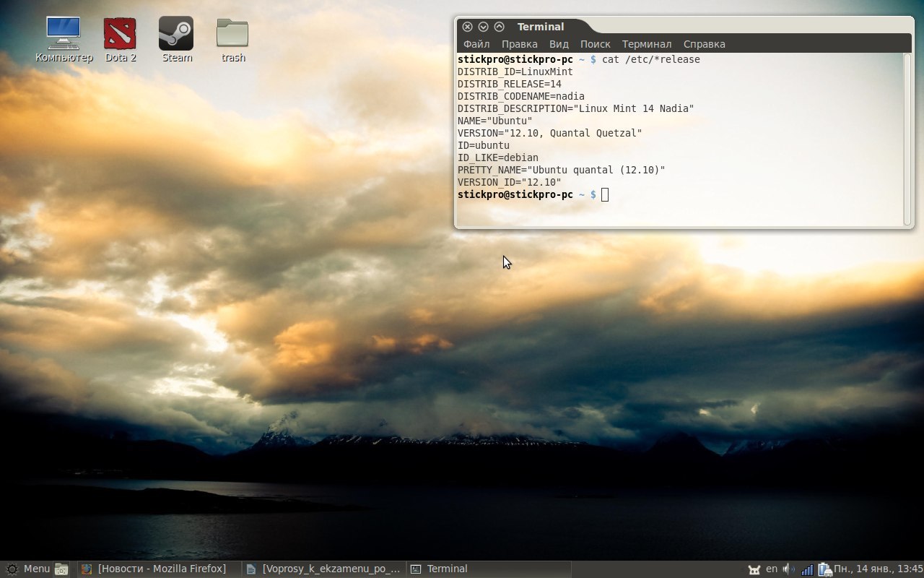Select the Terminal entry in the taskbar

pos(488,569)
